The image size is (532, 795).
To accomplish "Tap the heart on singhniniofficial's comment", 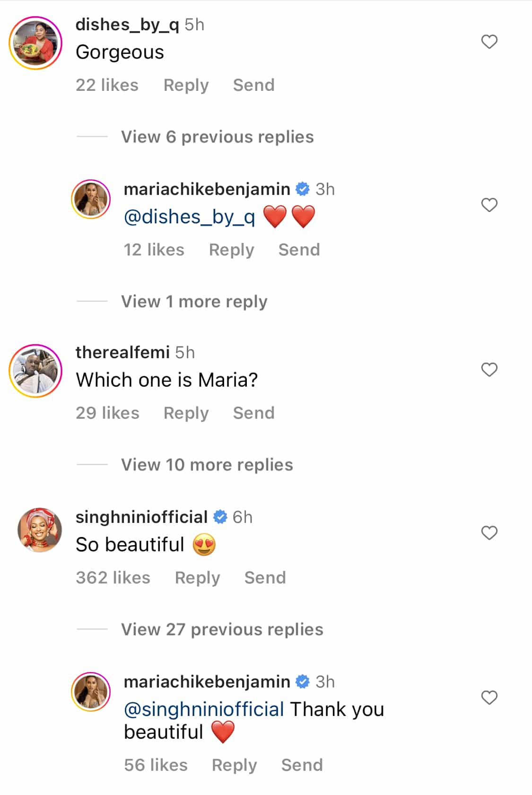I will [x=489, y=533].
